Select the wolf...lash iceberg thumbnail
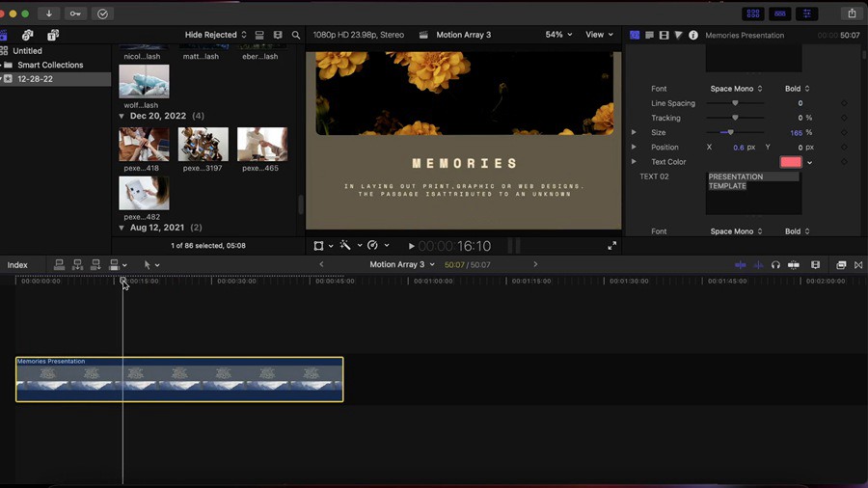 [x=144, y=81]
